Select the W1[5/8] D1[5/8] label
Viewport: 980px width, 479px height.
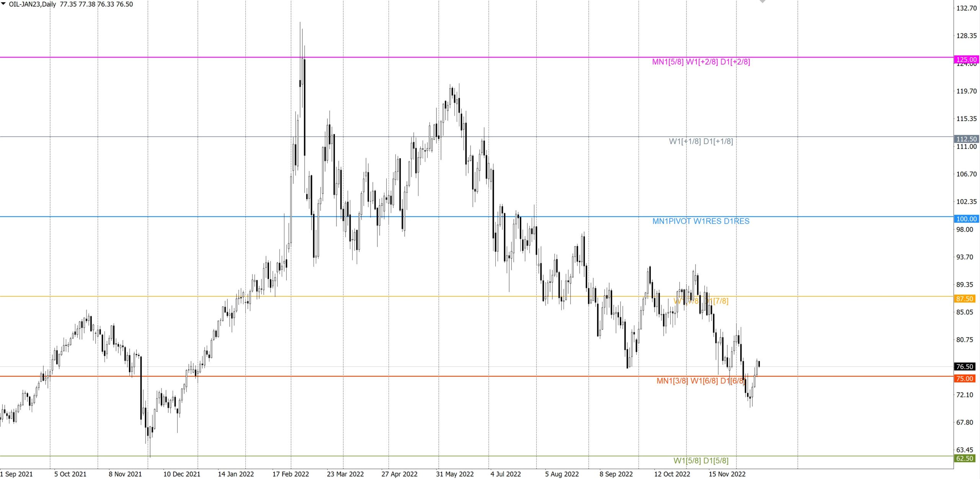pyautogui.click(x=701, y=461)
